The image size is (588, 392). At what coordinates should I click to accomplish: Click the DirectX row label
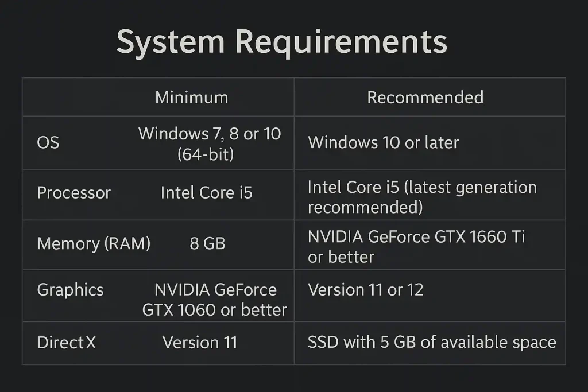pos(67,343)
